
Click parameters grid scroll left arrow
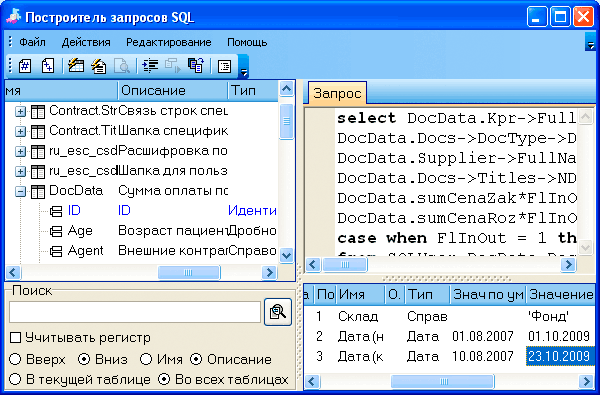click(x=312, y=381)
